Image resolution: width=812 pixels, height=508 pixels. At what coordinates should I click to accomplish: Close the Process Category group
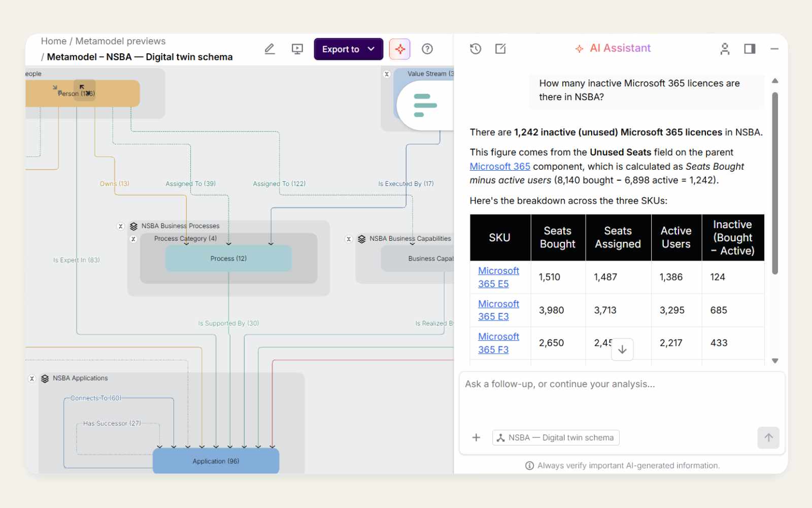[133, 239]
